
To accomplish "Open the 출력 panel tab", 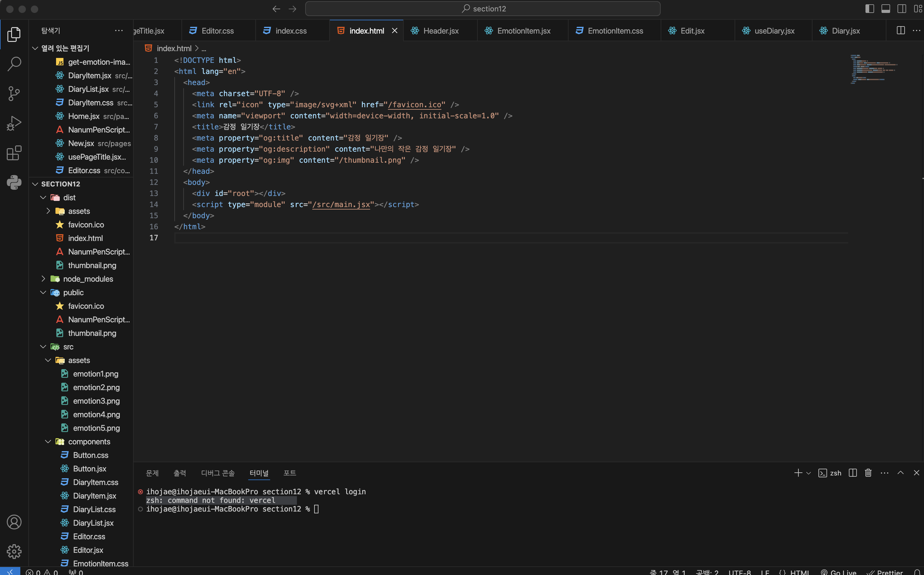I will pos(179,473).
